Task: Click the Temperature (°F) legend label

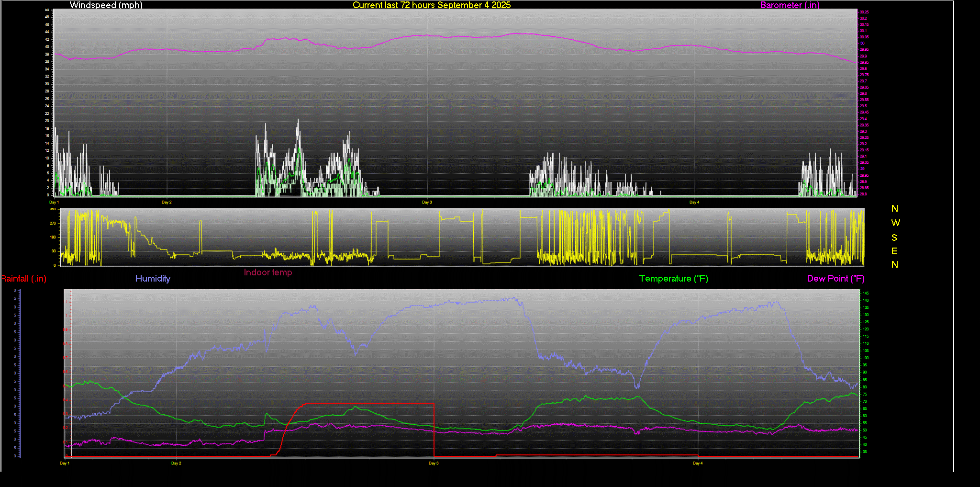Action: click(673, 278)
